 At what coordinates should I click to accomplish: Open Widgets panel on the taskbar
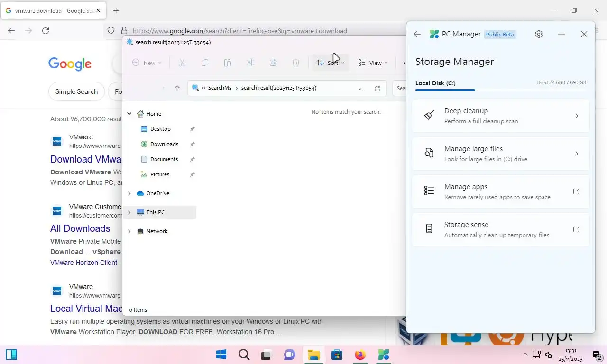click(x=11, y=355)
